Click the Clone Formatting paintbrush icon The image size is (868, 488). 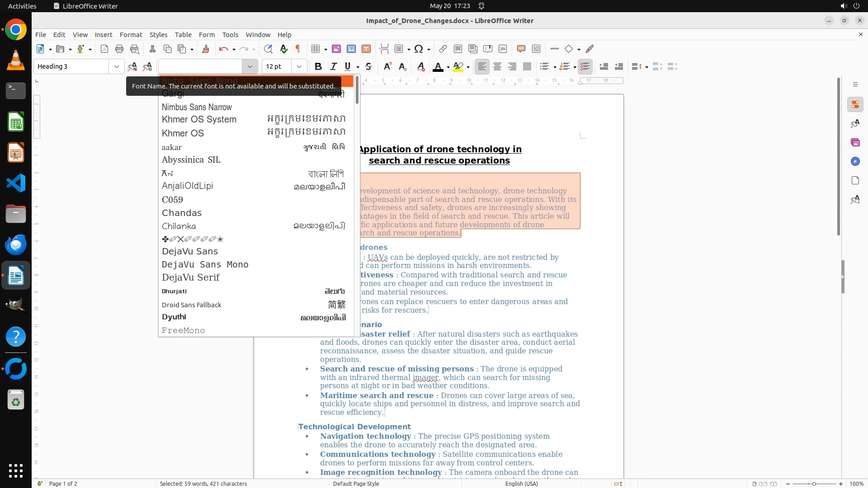pyautogui.click(x=206, y=49)
